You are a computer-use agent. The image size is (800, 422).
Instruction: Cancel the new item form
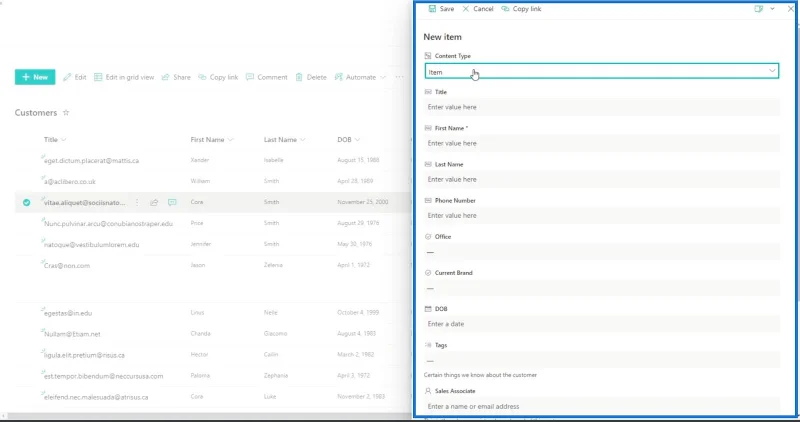[478, 9]
